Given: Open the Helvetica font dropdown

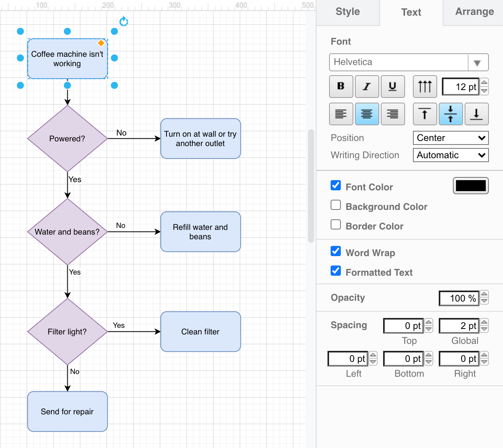Looking at the screenshot, I should [478, 62].
